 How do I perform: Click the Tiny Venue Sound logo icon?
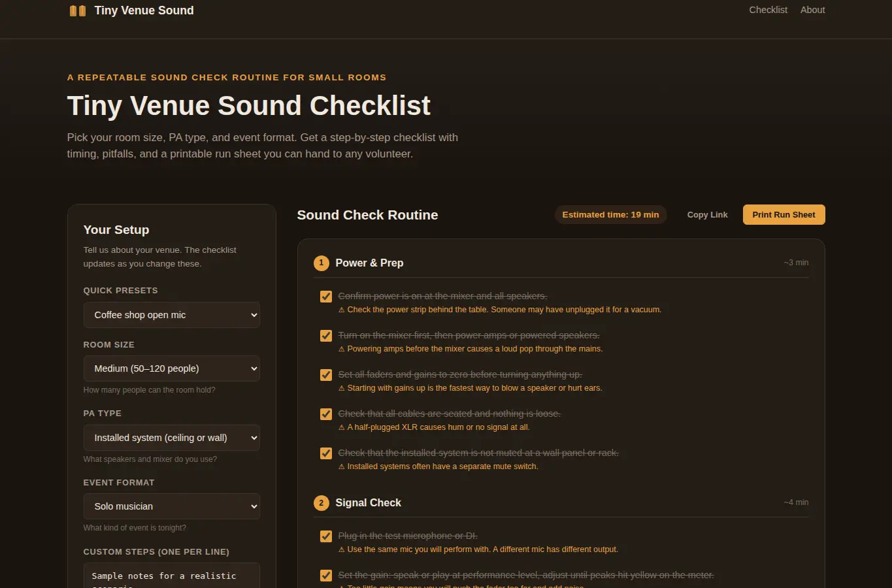click(77, 10)
